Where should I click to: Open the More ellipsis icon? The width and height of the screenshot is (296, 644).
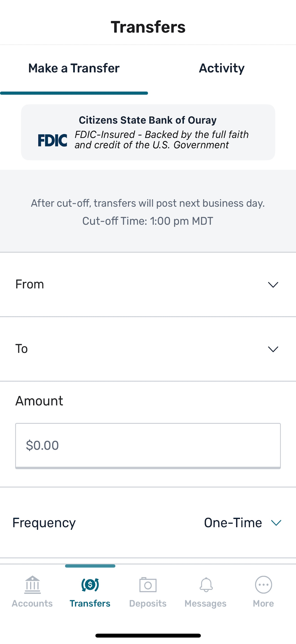[263, 584]
